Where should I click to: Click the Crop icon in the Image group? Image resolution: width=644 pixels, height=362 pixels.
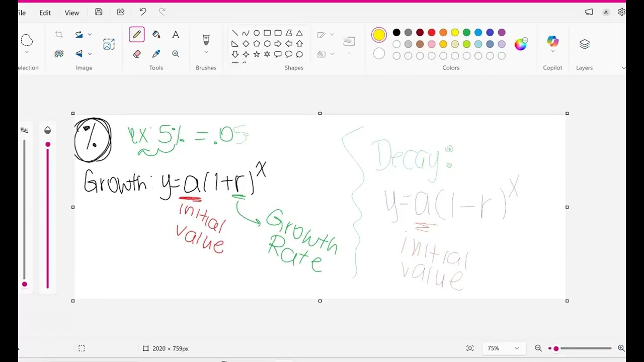pos(59,35)
